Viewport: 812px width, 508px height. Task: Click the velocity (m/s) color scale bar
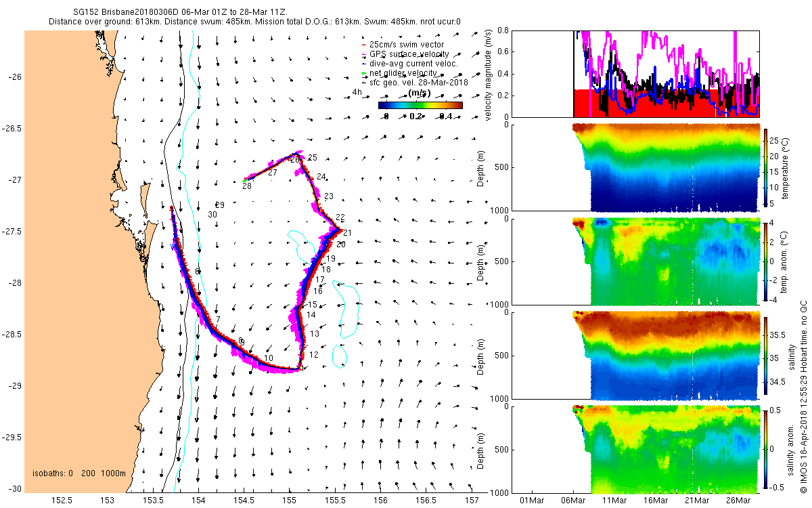420,105
